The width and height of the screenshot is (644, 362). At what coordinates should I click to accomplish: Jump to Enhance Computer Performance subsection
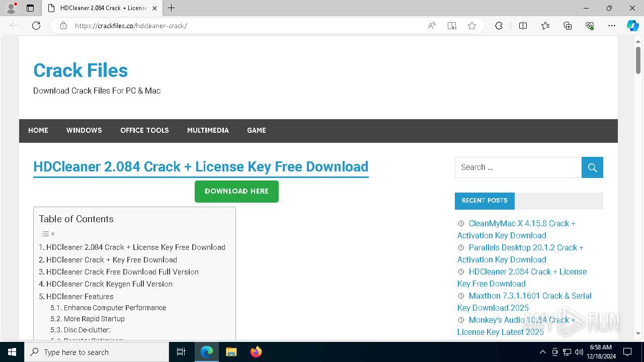click(x=108, y=308)
